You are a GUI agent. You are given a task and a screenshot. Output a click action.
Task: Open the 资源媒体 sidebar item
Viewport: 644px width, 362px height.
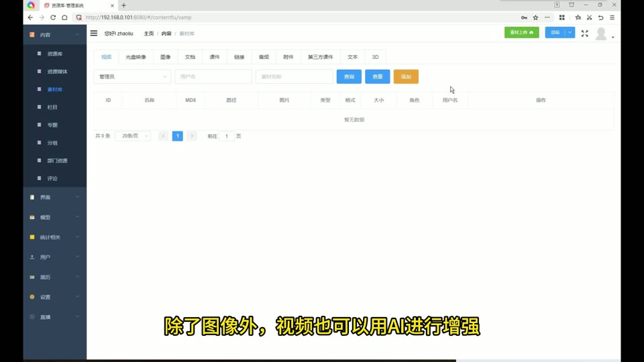[54, 72]
